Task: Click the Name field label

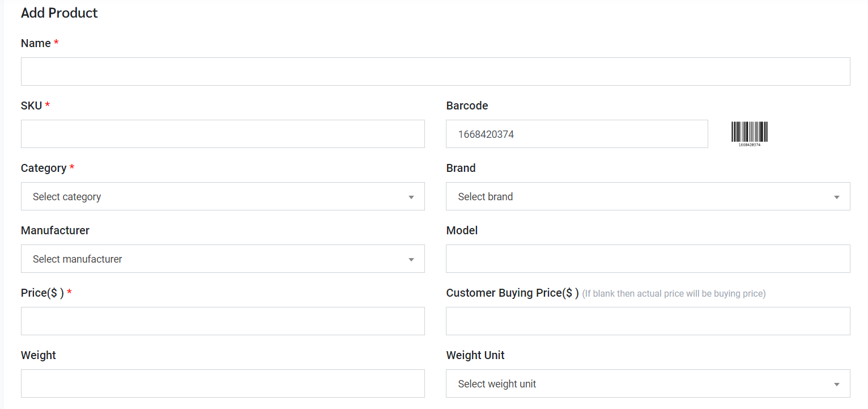Action: pyautogui.click(x=36, y=44)
